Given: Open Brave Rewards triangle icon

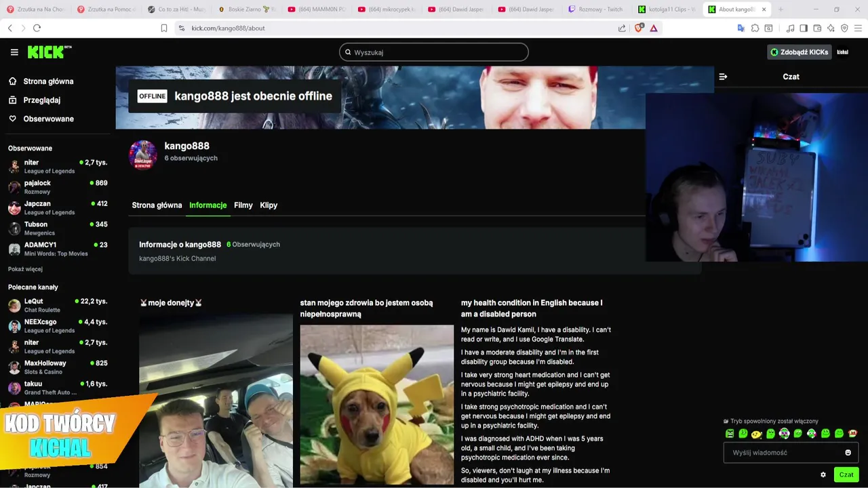Looking at the screenshot, I should (654, 28).
